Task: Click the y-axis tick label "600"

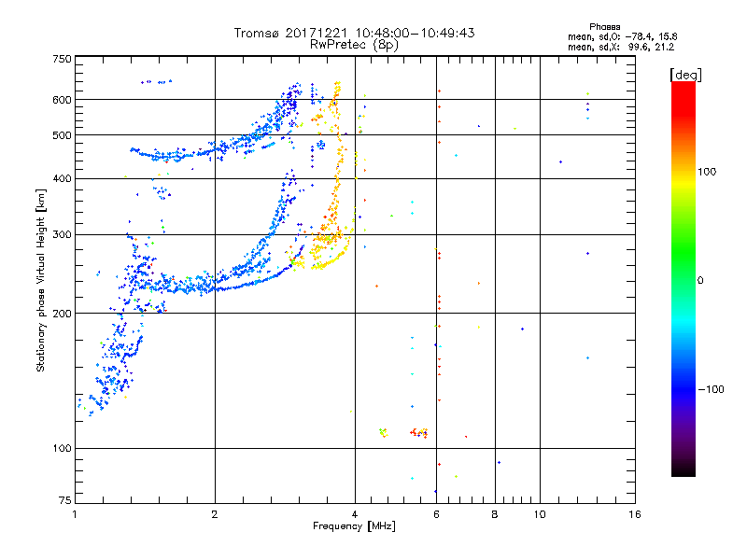Action: (62, 100)
